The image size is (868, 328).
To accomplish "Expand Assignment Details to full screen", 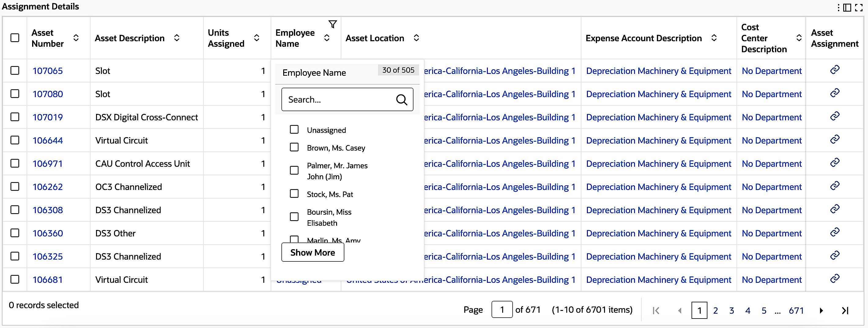I will [859, 7].
